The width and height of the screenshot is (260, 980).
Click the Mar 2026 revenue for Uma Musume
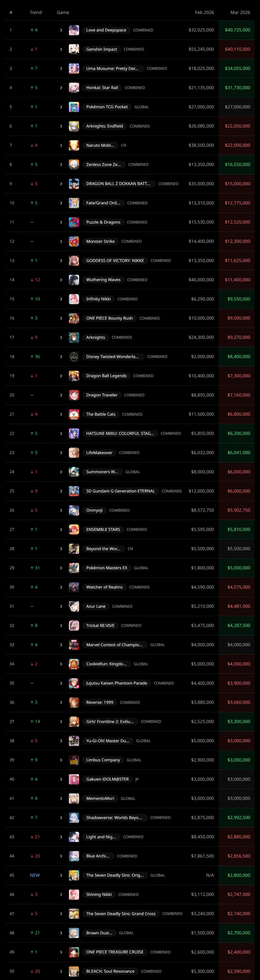(237, 69)
